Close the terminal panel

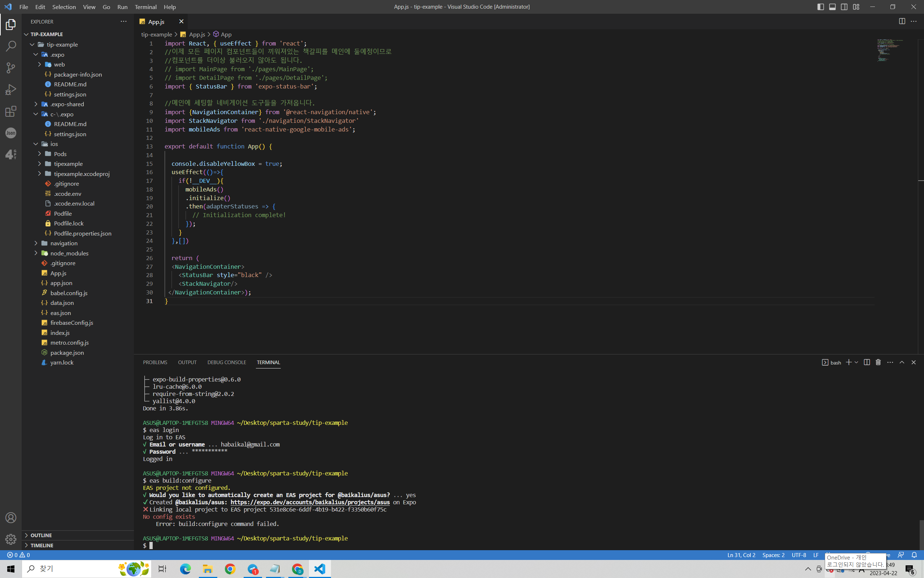click(x=914, y=362)
